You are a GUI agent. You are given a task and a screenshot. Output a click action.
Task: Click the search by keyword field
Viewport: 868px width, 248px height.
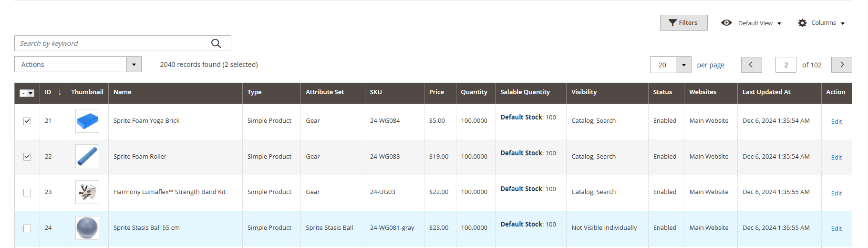pyautogui.click(x=112, y=43)
